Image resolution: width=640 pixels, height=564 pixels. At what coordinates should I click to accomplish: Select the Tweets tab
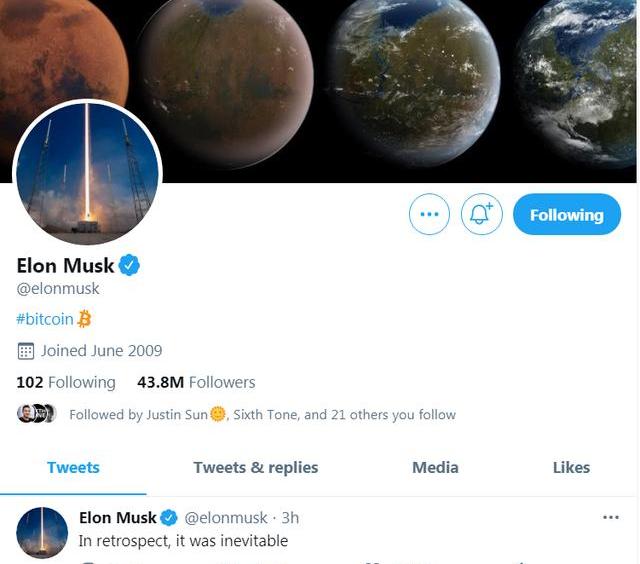(73, 467)
